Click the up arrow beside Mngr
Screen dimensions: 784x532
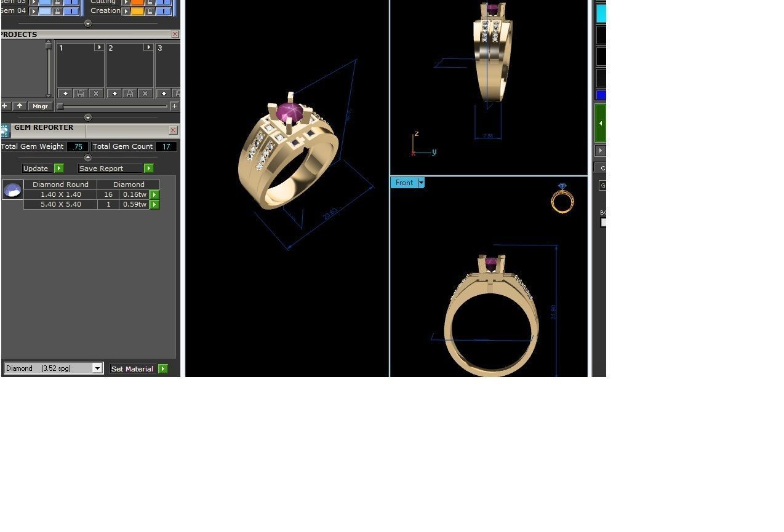click(20, 106)
